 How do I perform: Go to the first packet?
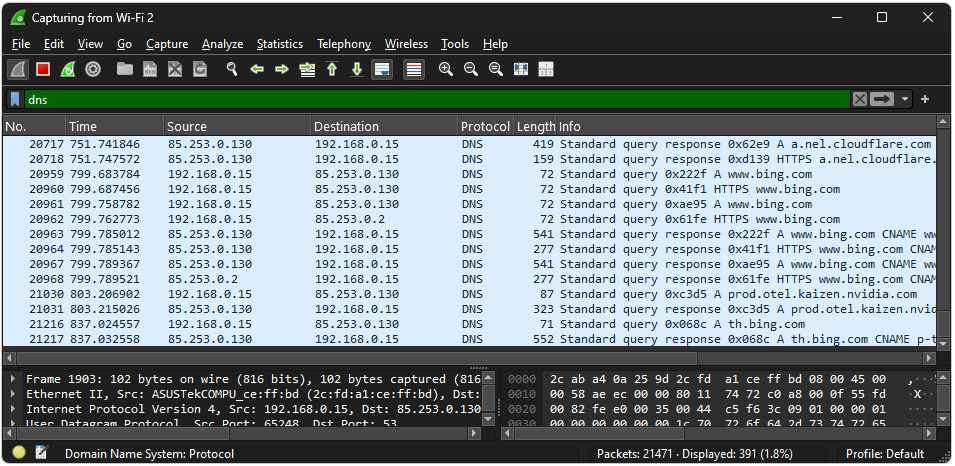(x=332, y=69)
